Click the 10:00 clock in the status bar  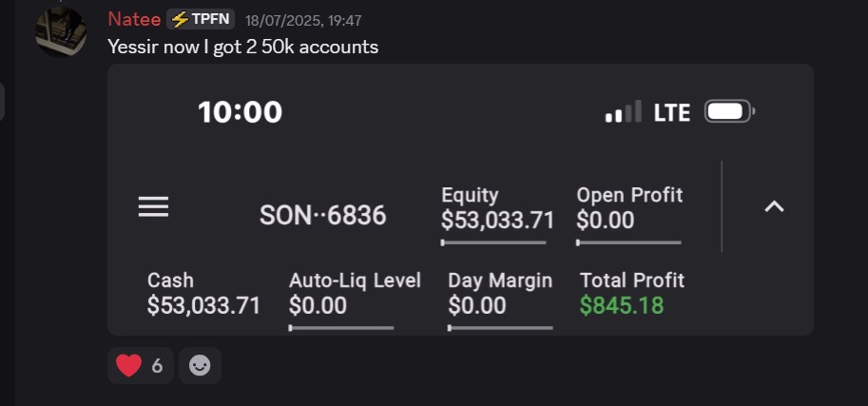tap(240, 112)
